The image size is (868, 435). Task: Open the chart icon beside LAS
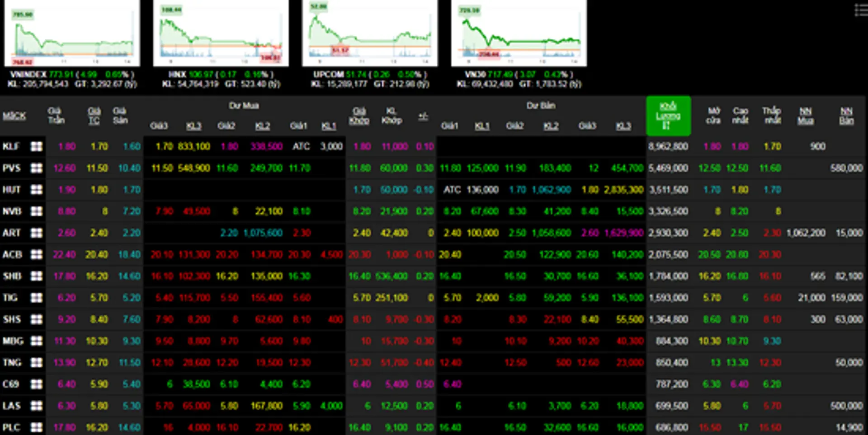37,406
